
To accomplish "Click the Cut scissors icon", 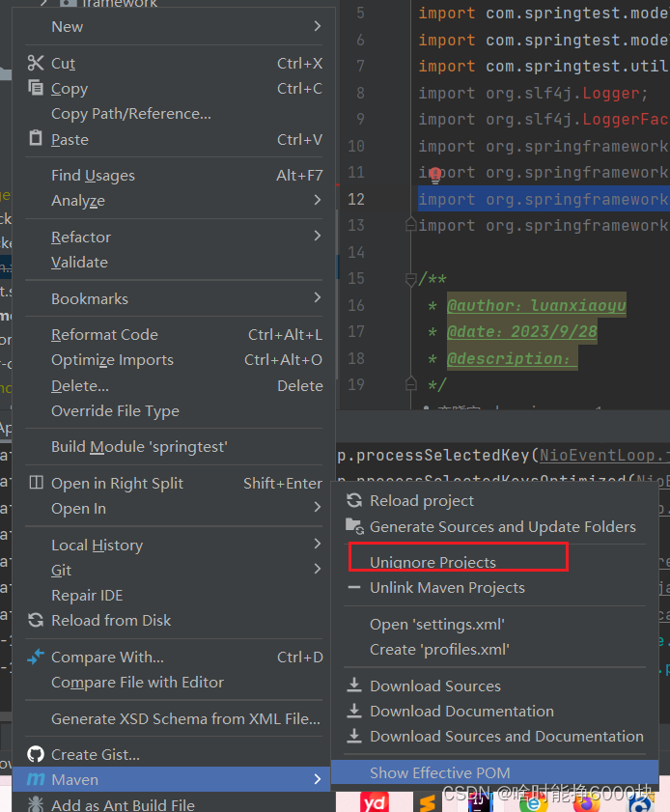I will point(35,63).
